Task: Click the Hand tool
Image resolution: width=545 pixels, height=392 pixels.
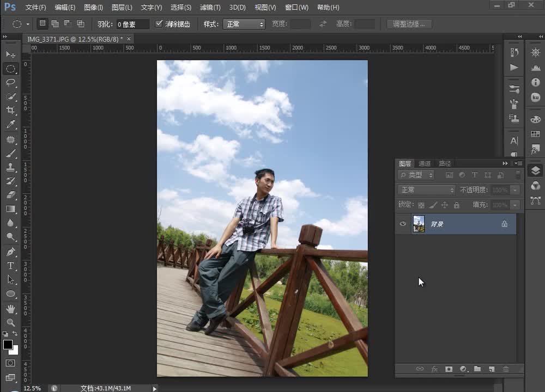Action: coord(10,308)
